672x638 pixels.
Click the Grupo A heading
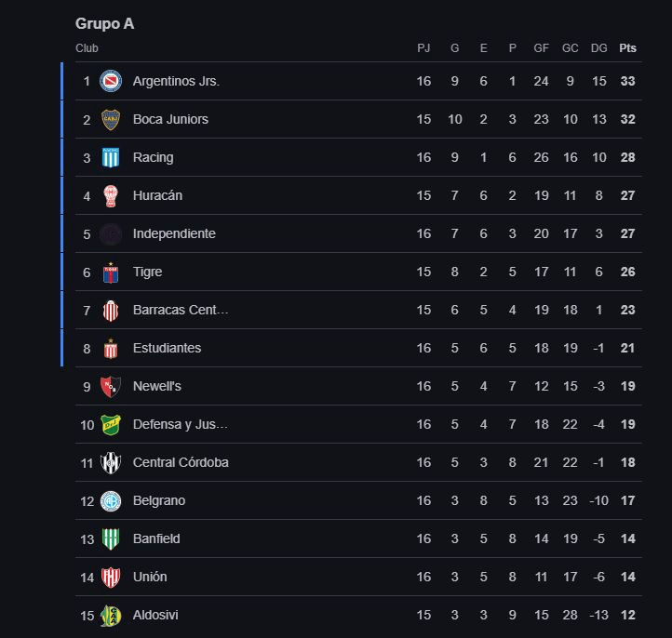pyautogui.click(x=104, y=23)
